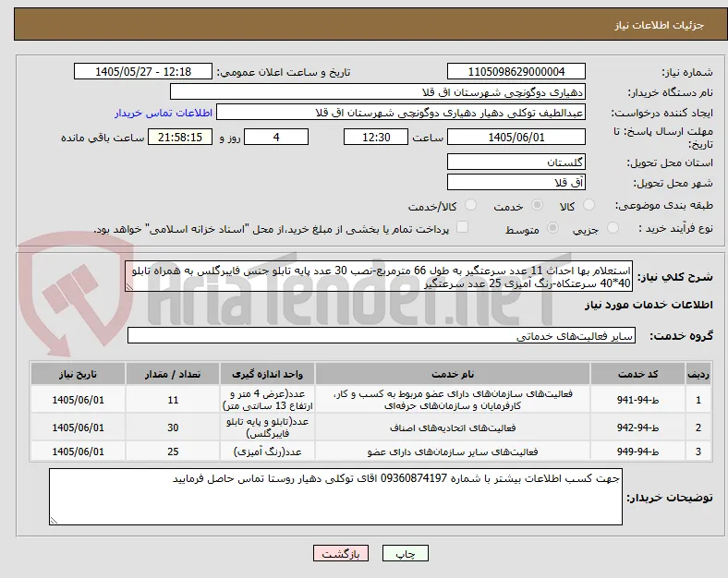Select the کالا/خدمت radio button
The width and height of the screenshot is (728, 578).
click(471, 205)
